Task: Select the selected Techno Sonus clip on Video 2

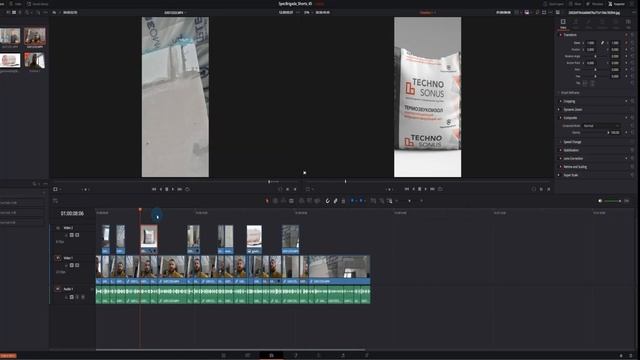Action: pyautogui.click(x=149, y=239)
